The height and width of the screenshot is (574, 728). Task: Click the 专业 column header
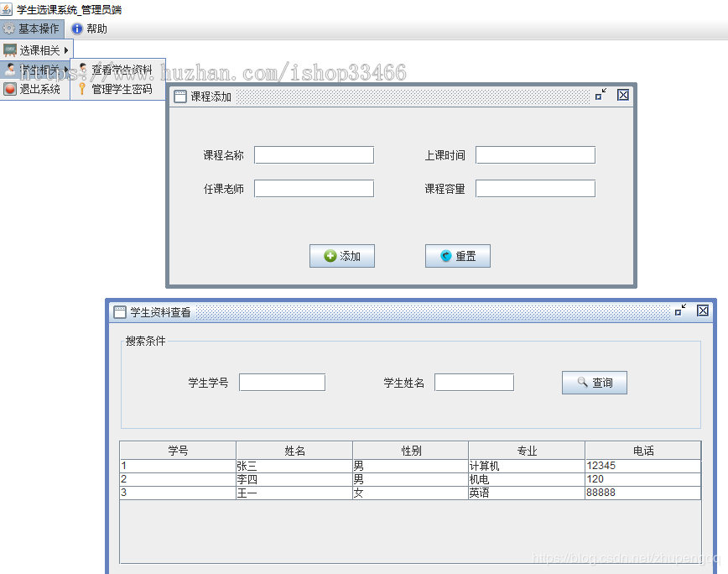point(527,451)
